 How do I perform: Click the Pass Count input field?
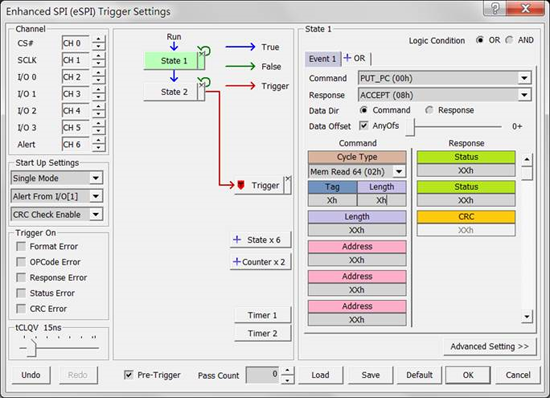pyautogui.click(x=263, y=375)
